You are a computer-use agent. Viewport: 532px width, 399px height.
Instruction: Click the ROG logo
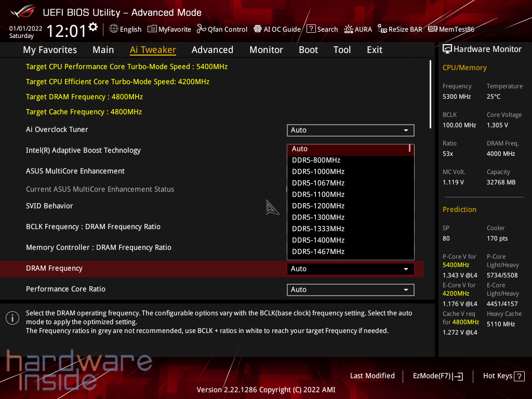coord(22,11)
